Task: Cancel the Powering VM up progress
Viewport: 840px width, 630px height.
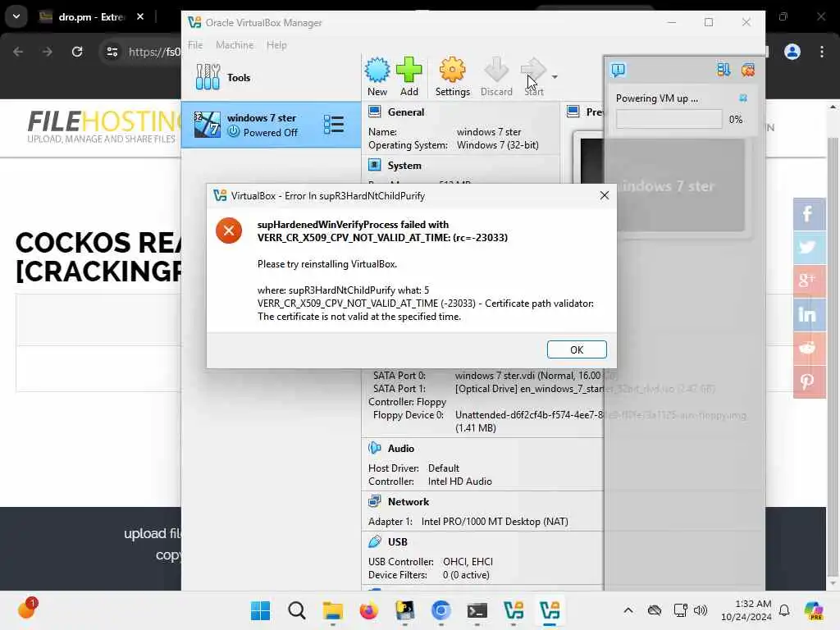Action: (743, 98)
